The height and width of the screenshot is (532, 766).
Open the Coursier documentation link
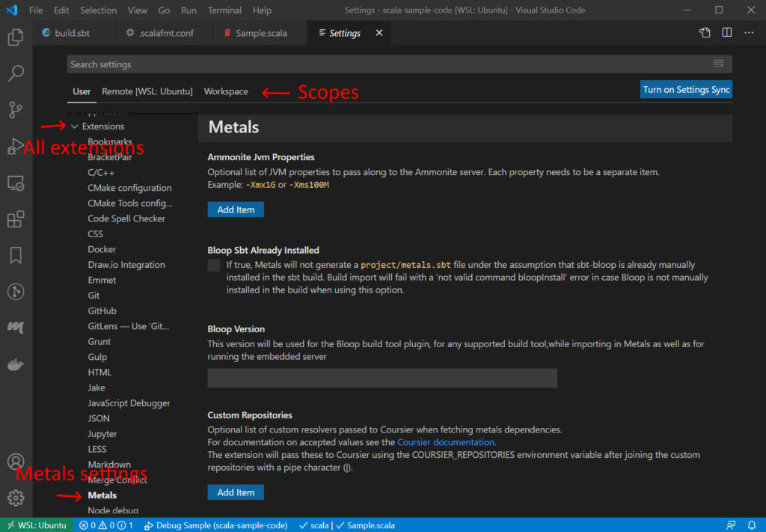tap(445, 442)
